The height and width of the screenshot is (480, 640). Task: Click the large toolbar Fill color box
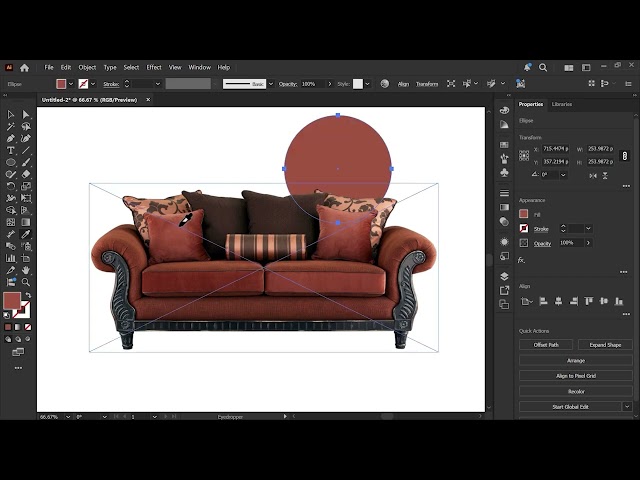click(12, 301)
